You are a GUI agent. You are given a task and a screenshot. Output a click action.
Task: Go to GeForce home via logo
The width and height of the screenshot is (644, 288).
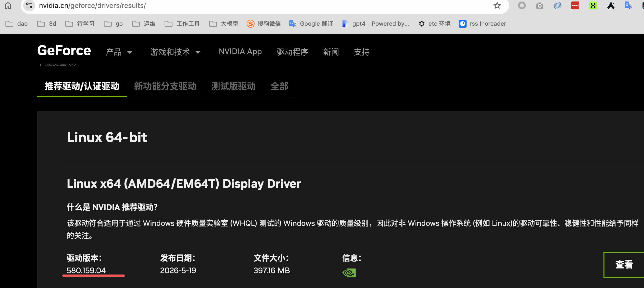64,51
